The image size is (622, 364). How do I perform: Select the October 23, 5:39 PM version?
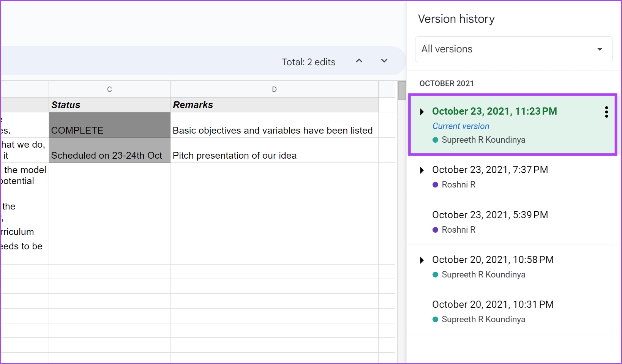(490, 215)
